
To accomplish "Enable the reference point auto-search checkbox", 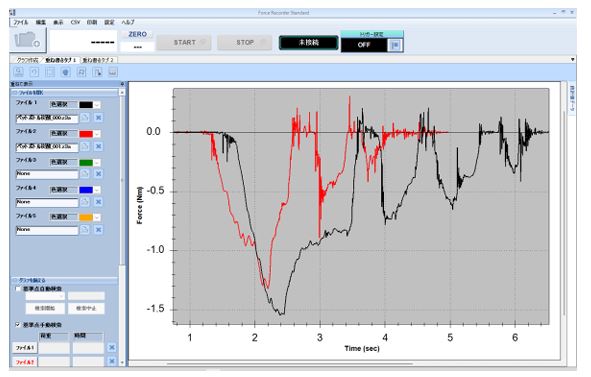I will (18, 289).
